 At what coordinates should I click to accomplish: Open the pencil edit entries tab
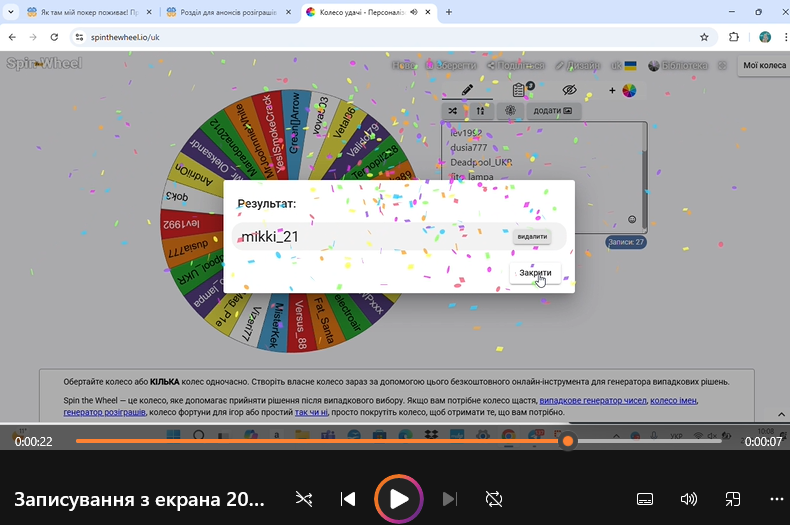pos(467,90)
